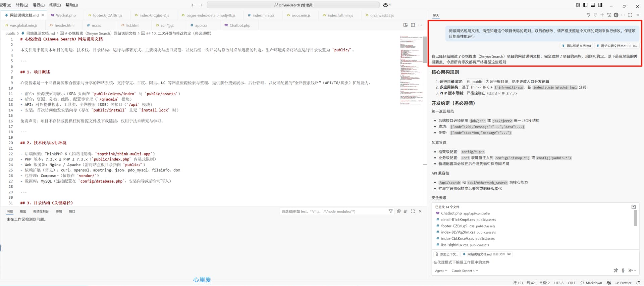Split the editor to the right
Image resolution: width=644 pixels, height=286 pixels.
pos(413,25)
